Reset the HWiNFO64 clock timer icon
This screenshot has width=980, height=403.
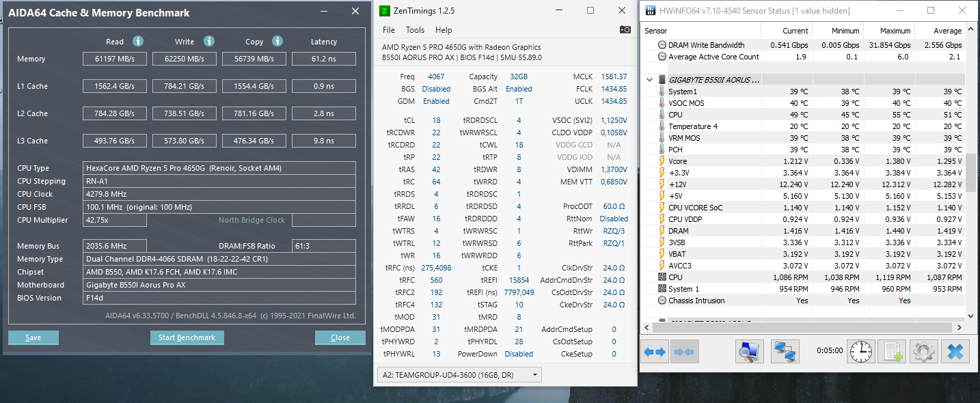(x=862, y=352)
